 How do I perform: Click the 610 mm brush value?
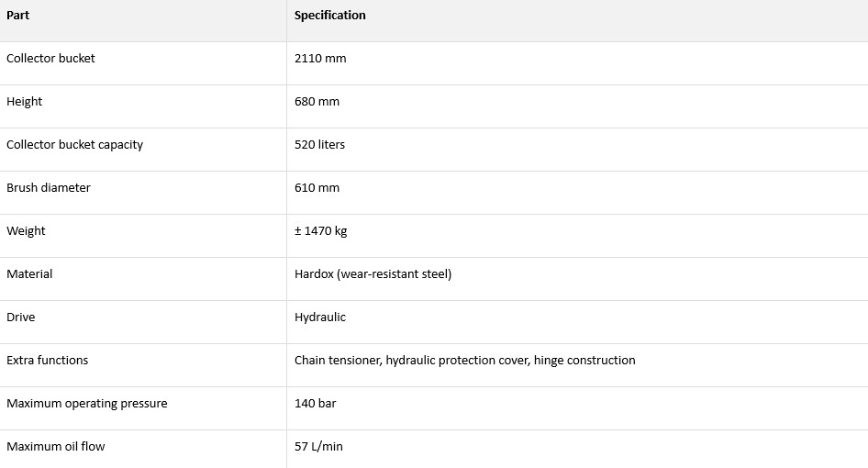point(317,188)
